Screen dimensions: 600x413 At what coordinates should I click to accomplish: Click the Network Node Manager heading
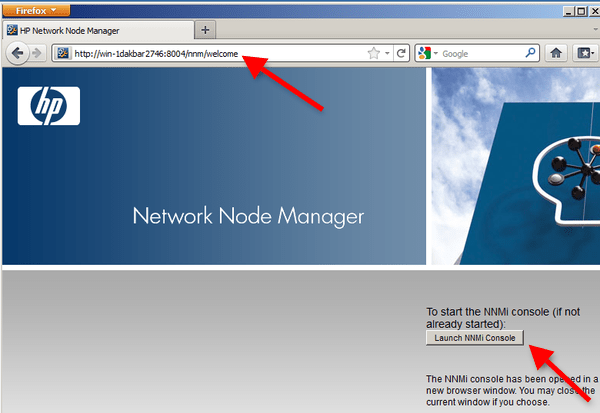coord(248,216)
